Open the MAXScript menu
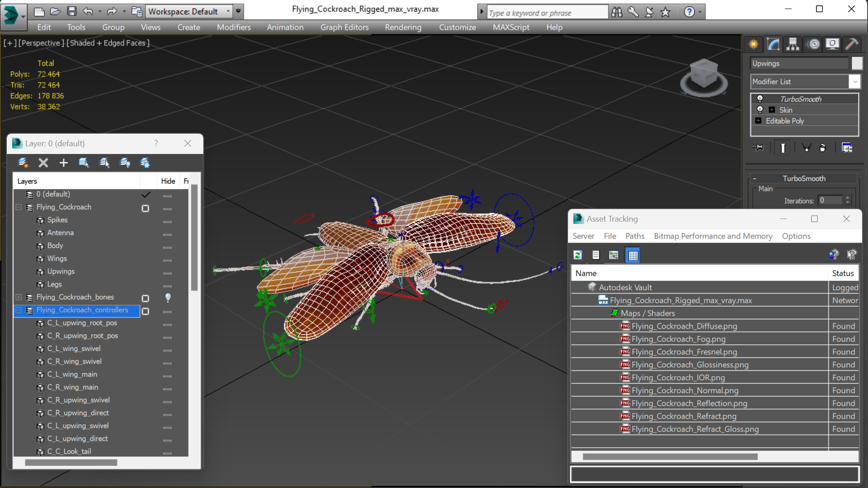868x488 pixels. [511, 27]
